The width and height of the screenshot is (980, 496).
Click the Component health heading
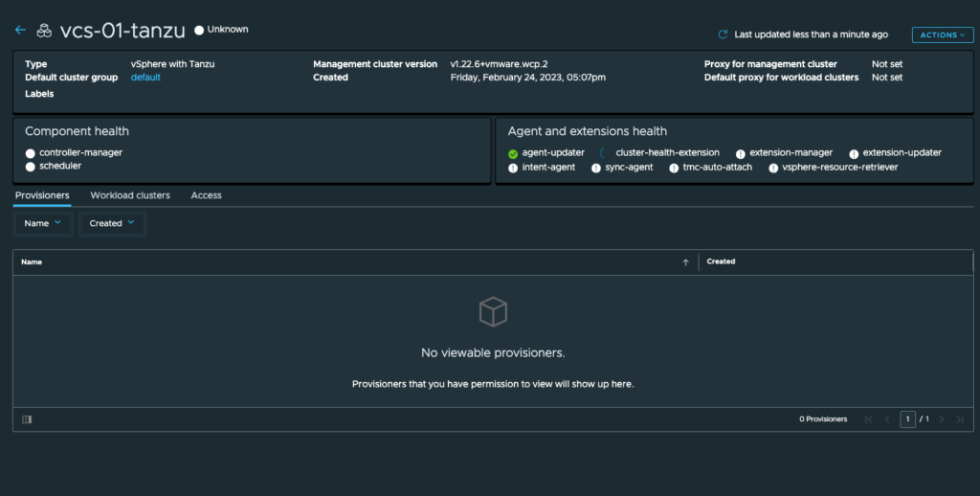77,131
